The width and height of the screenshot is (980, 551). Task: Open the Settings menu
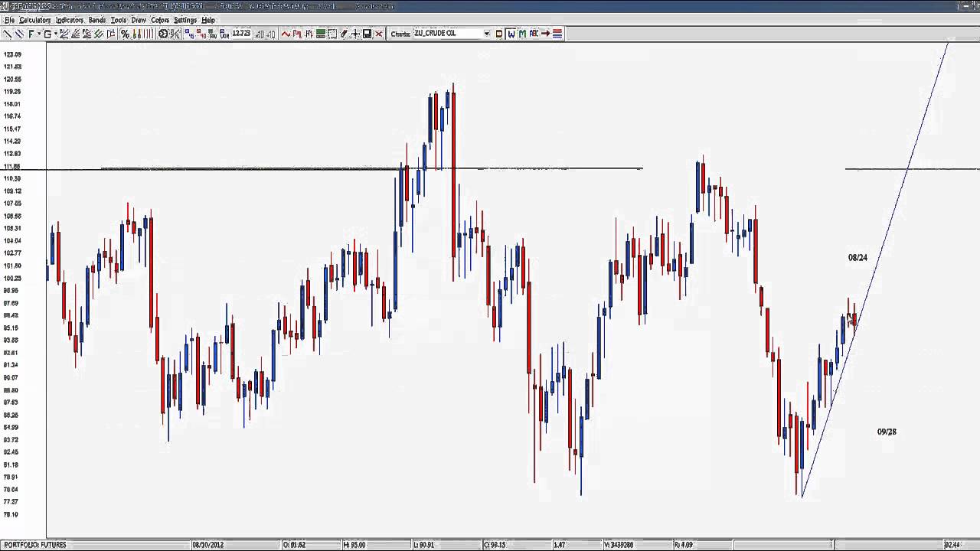(185, 20)
